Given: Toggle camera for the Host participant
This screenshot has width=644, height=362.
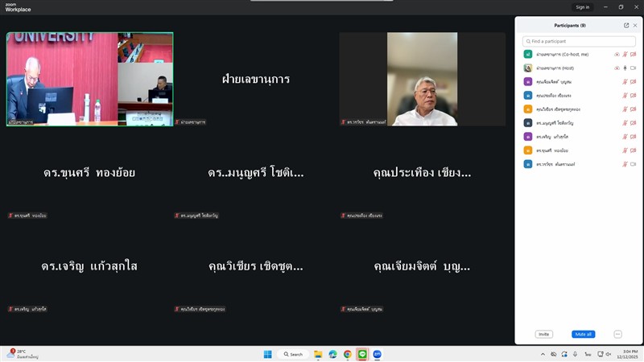Looking at the screenshot, I should coord(634,68).
